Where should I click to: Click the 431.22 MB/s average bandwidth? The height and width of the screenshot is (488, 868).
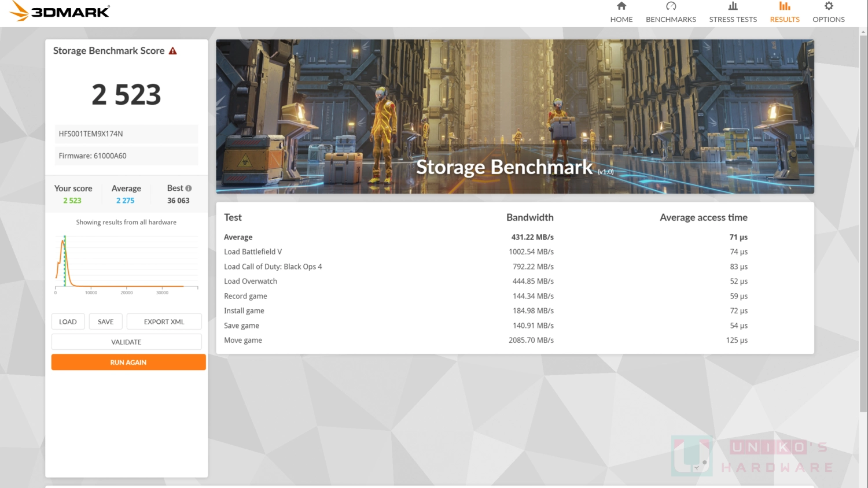tap(532, 237)
